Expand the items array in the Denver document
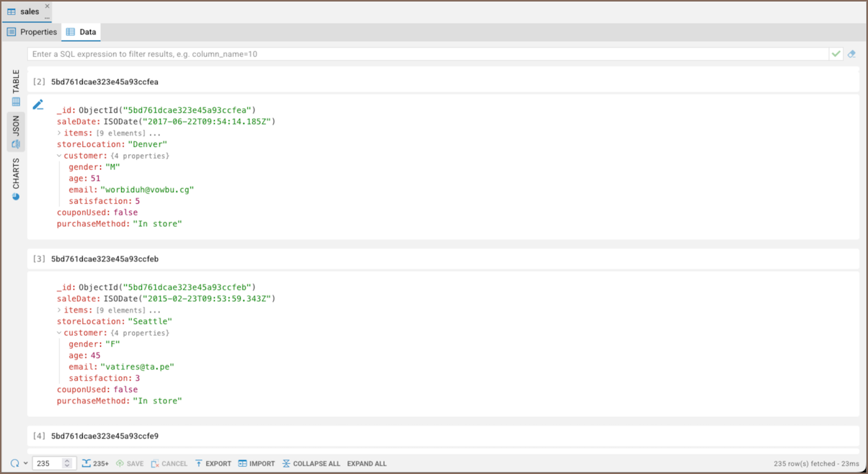Viewport: 868px width, 474px height. [60, 133]
